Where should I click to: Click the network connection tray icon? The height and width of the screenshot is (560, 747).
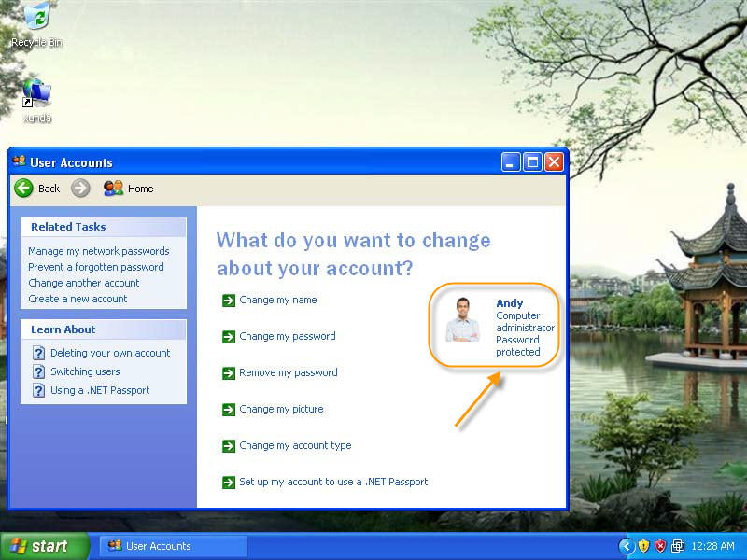click(678, 546)
